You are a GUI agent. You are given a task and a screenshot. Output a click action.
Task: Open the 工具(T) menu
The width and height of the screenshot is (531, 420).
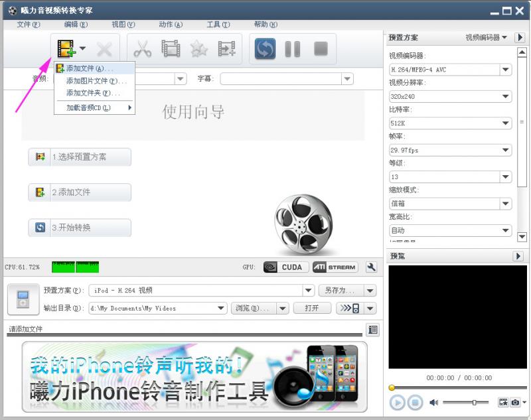tap(218, 25)
